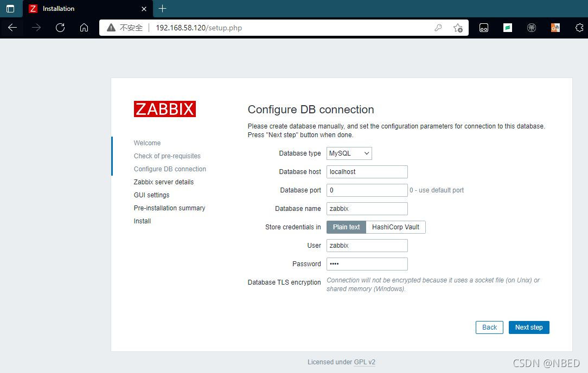Open the extensions puzzle menu
Viewport: 588px width, 373px height.
pos(579,27)
